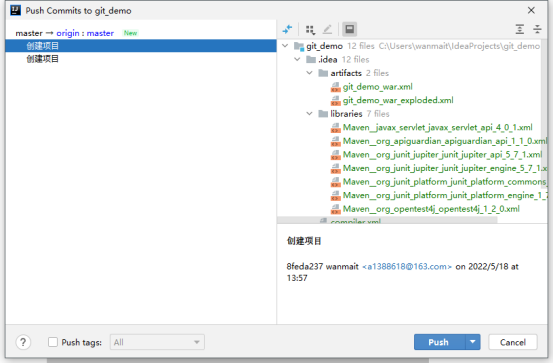Image resolution: width=554 pixels, height=363 pixels.
Task: Open the Push button dropdown arrow
Action: (x=473, y=342)
